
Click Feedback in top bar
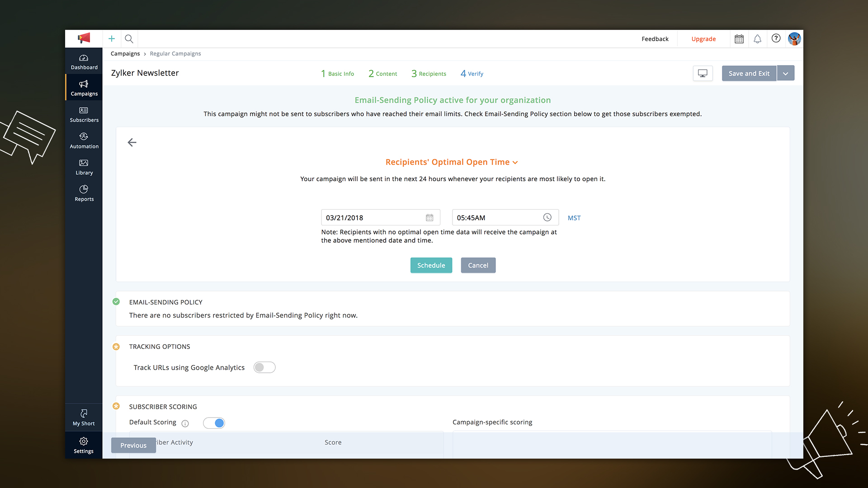[655, 39]
